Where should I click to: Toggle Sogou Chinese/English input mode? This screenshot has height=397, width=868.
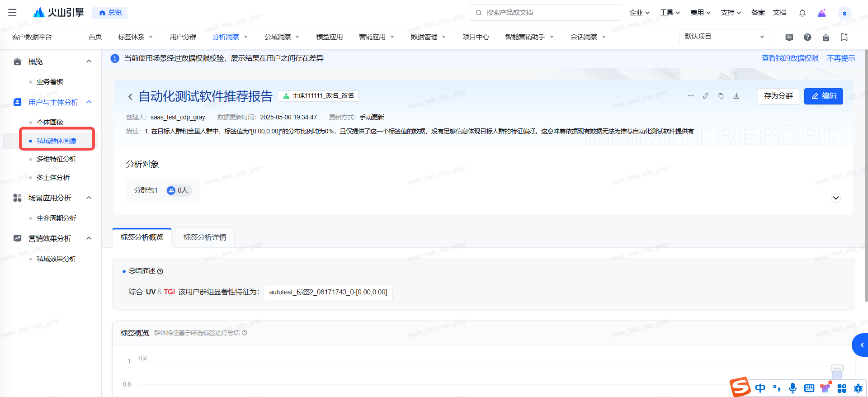pyautogui.click(x=760, y=388)
